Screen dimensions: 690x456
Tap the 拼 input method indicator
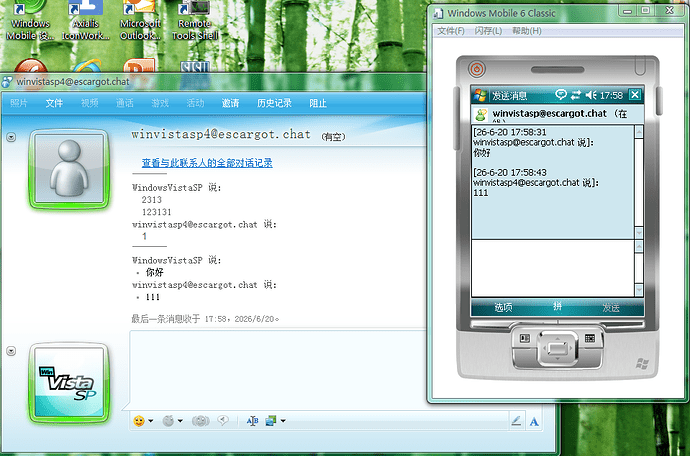558,306
